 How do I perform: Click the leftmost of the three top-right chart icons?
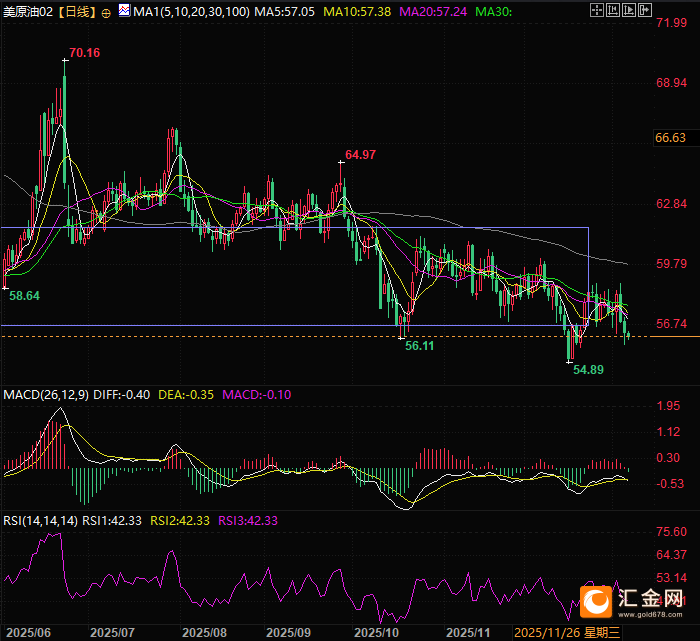pos(598,12)
